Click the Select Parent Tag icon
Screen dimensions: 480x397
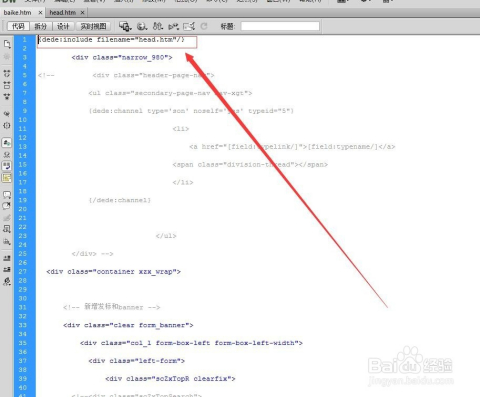point(7,114)
